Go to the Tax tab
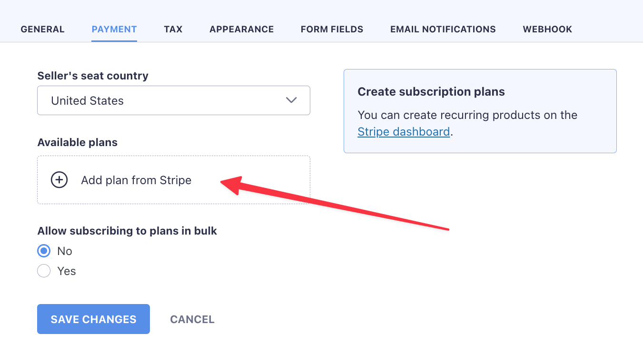643x364 pixels. (x=173, y=30)
